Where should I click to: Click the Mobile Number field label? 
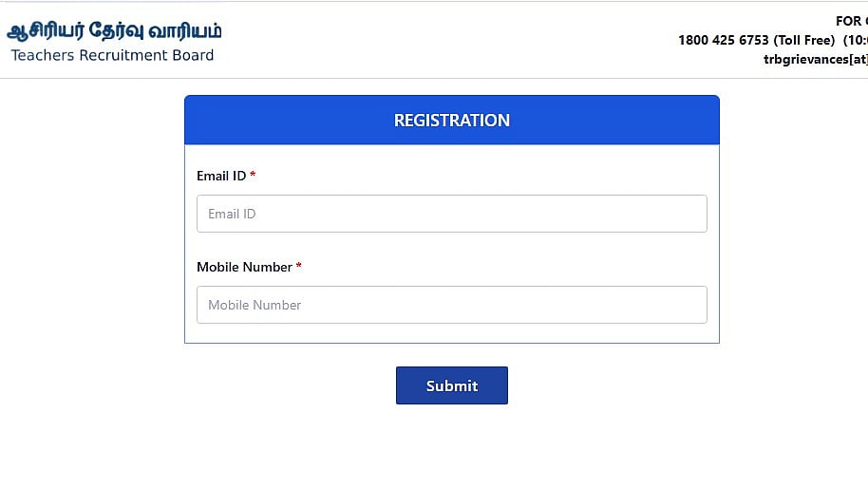click(244, 267)
